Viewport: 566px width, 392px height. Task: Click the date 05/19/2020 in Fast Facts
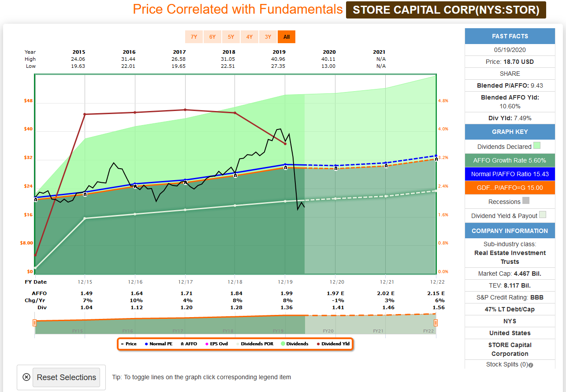pos(510,50)
